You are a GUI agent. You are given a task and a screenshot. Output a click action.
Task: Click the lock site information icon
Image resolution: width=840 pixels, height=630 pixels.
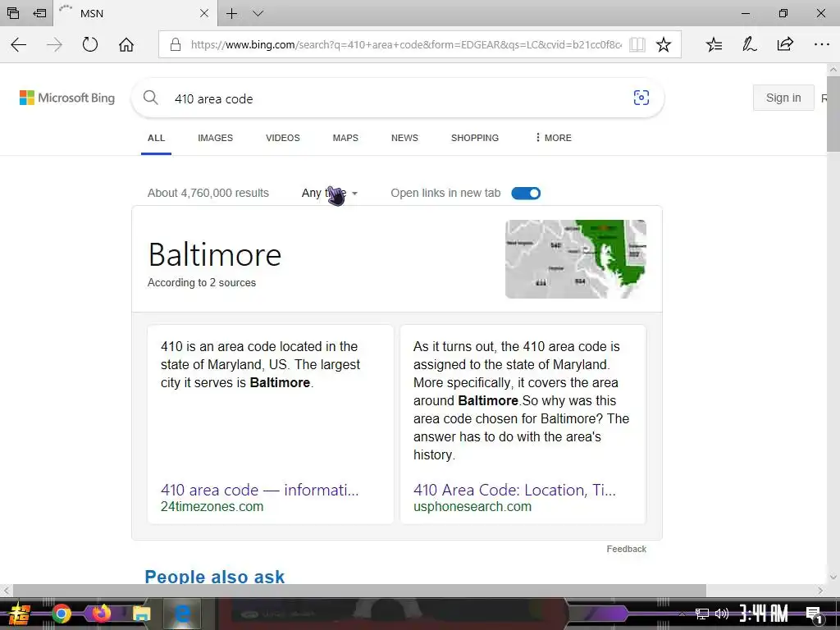coord(176,44)
